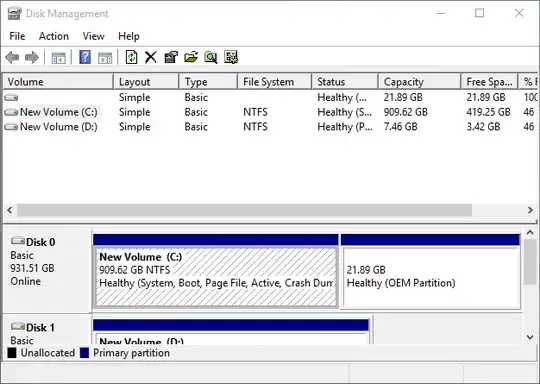Image resolution: width=540 pixels, height=384 pixels.
Task: Click the 3.42 GB free space cell
Action: click(x=483, y=127)
